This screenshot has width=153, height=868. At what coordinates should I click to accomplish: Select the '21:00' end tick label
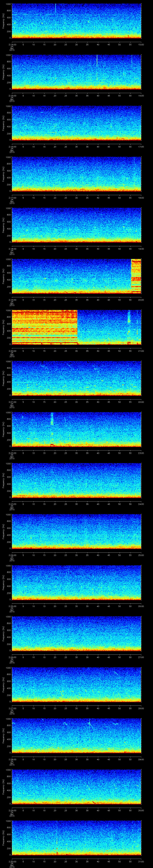(141, 351)
